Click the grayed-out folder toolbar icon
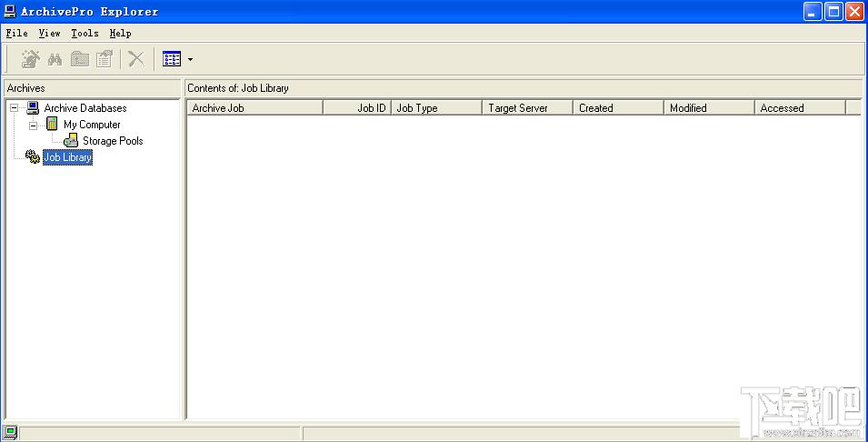This screenshot has height=442, width=868. coord(80,59)
